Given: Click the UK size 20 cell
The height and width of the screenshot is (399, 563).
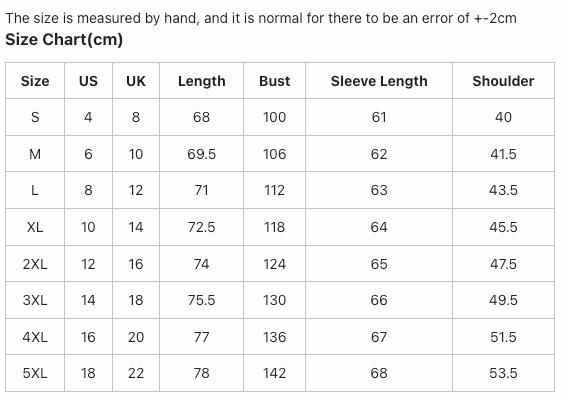Looking at the screenshot, I should (136, 337).
